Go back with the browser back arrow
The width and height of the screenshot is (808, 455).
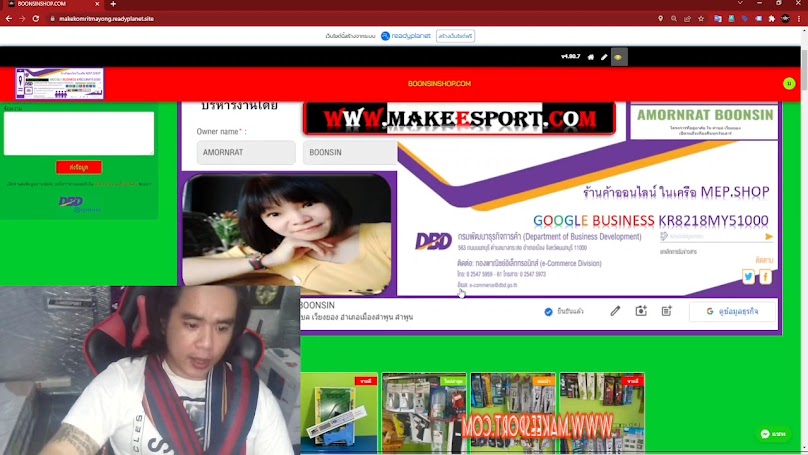9,19
